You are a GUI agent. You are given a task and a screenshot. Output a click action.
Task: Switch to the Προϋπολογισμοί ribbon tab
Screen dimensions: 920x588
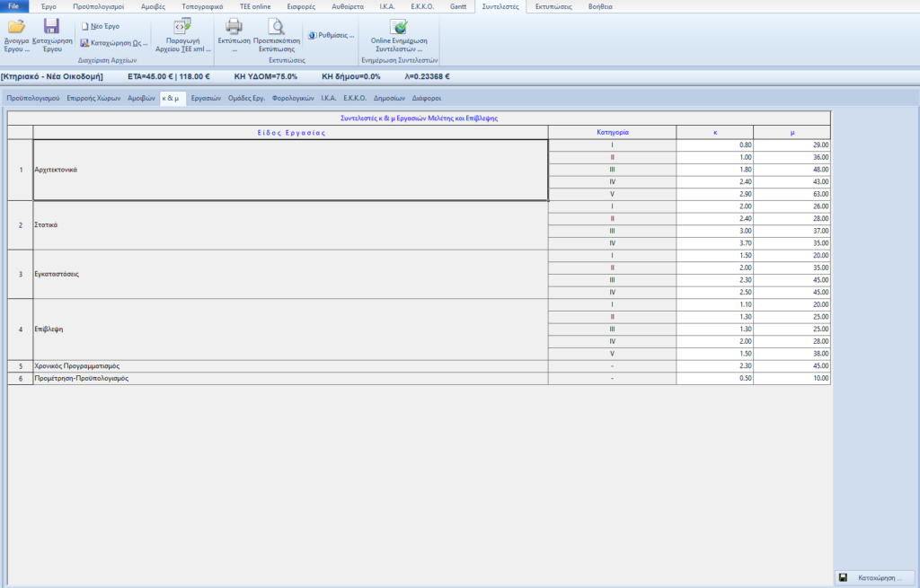[100, 6]
